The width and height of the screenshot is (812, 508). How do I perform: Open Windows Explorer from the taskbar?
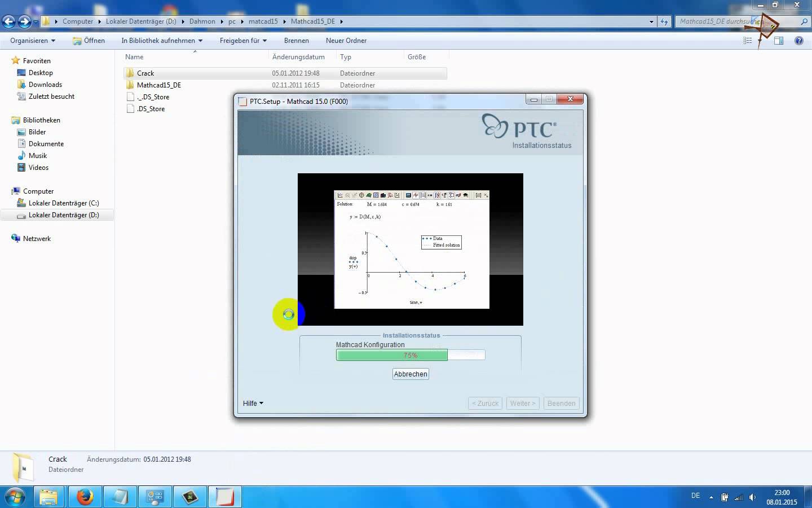click(x=48, y=497)
